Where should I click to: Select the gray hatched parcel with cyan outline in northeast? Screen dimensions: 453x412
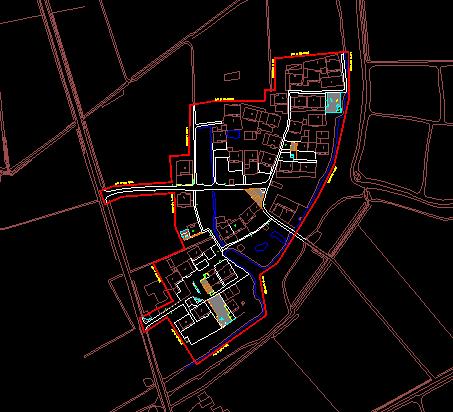[x=334, y=103]
